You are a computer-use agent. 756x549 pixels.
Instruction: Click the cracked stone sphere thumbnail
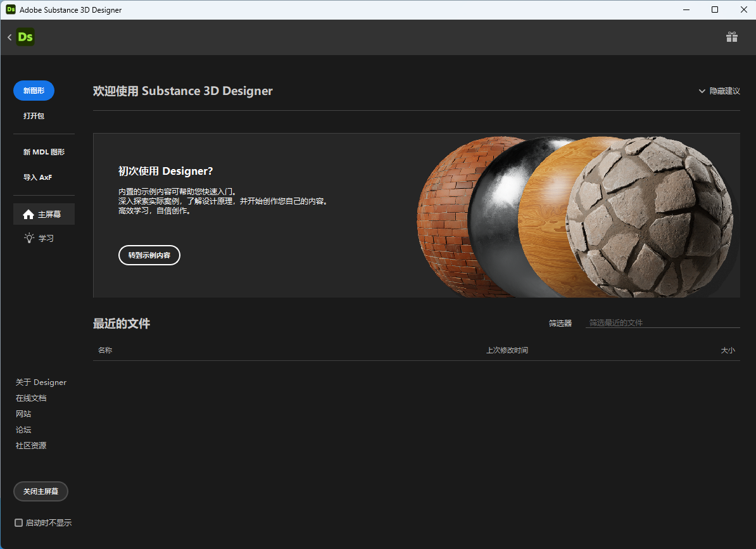[651, 217]
